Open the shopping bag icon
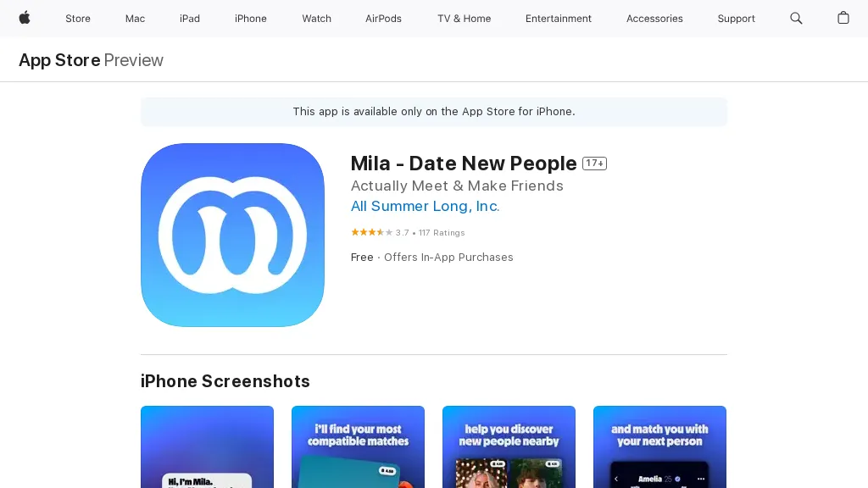 click(x=843, y=19)
